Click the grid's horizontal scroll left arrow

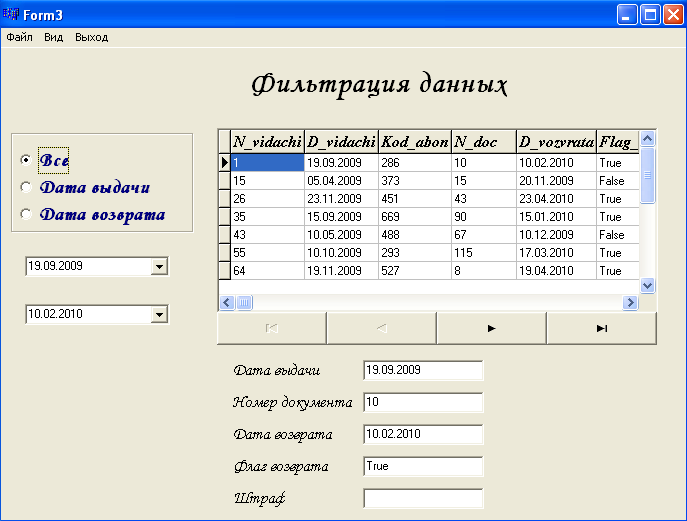pos(226,302)
